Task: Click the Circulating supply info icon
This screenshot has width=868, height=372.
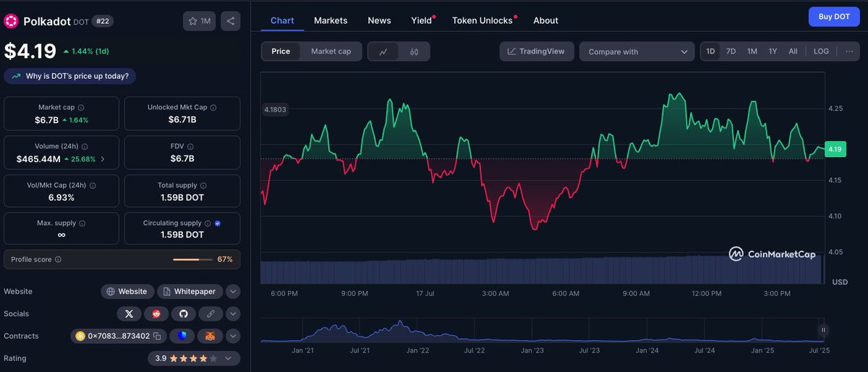Action: 208,224
